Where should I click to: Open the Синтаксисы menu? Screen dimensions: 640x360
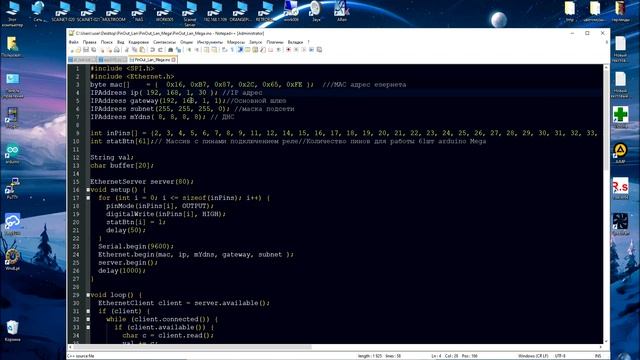(x=164, y=42)
